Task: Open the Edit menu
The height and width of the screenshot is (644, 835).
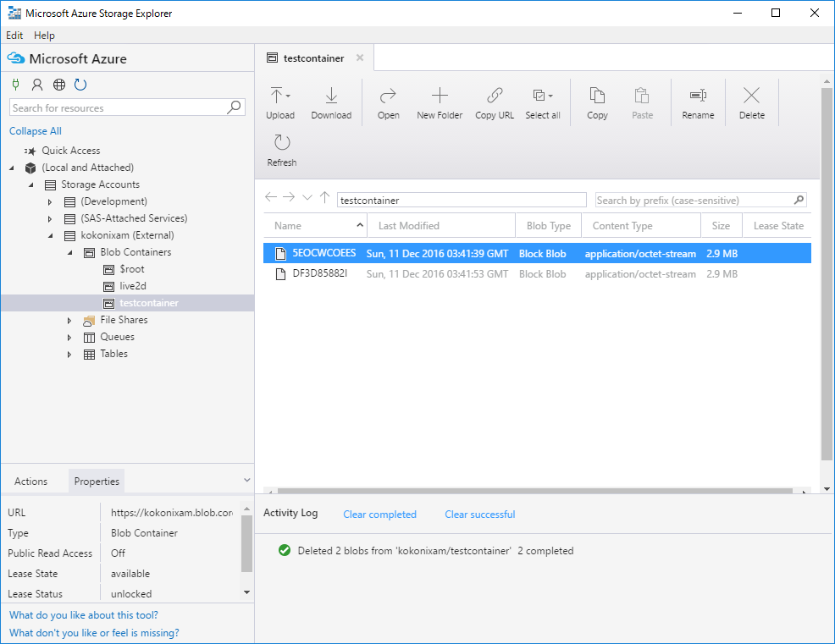Action: click(x=14, y=36)
